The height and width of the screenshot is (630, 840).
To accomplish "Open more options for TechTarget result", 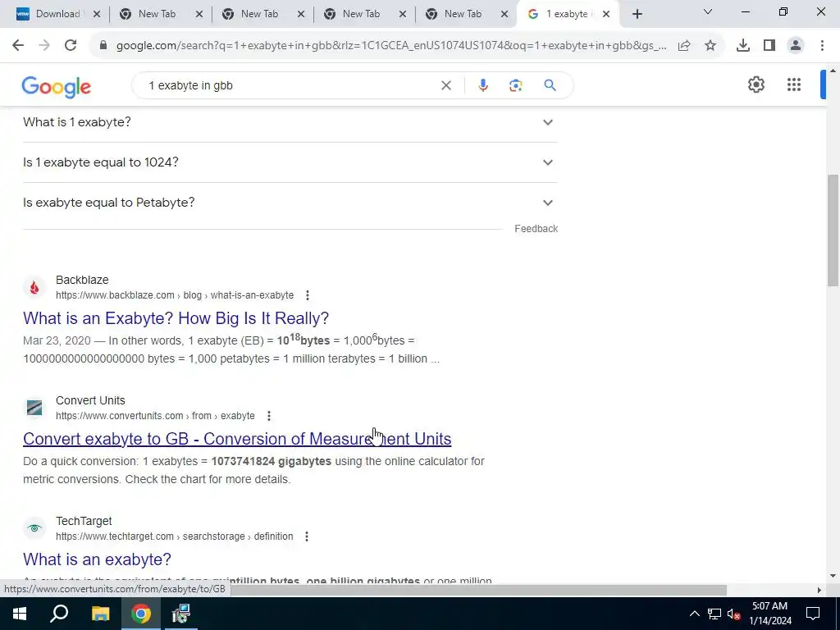I will (307, 536).
